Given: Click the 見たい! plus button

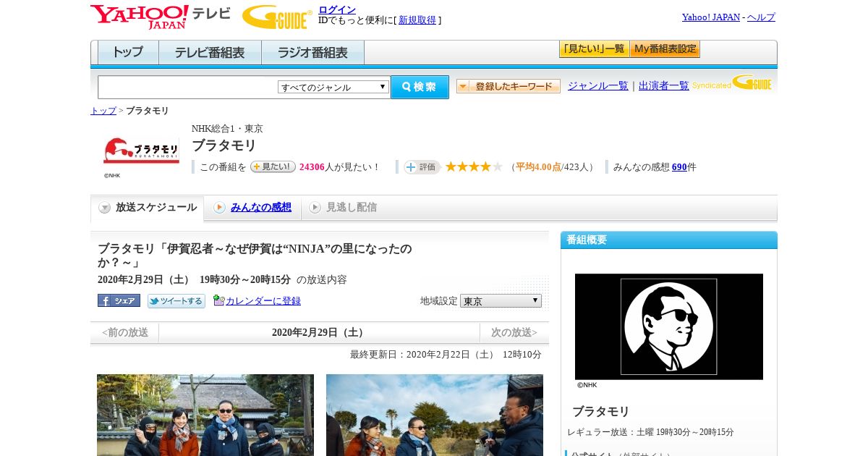Looking at the screenshot, I should tap(273, 166).
